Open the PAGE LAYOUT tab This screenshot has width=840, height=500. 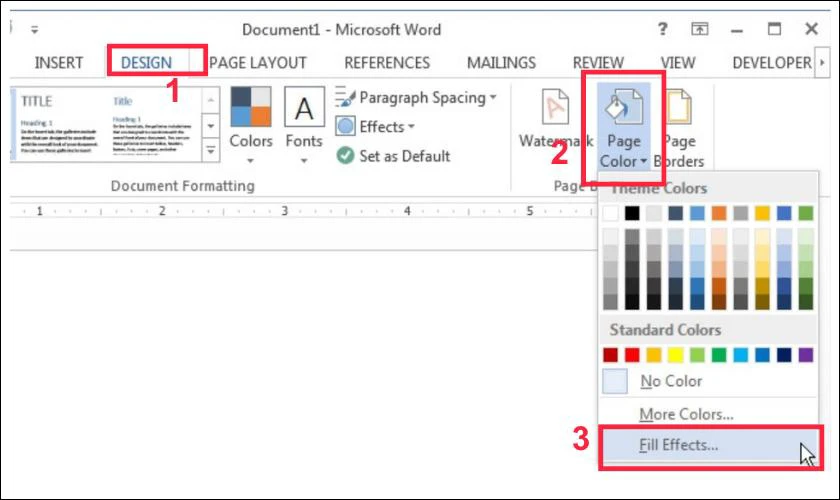coord(258,63)
